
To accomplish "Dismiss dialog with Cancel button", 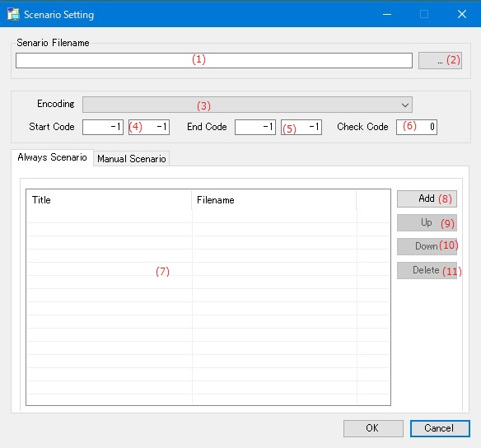I will click(440, 428).
